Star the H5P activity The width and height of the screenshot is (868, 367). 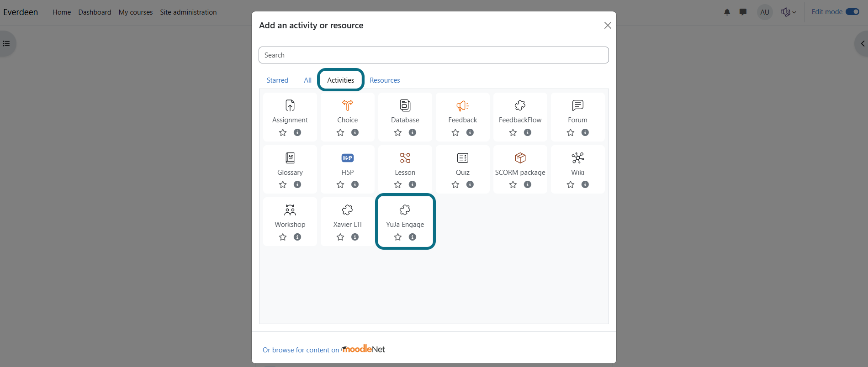pos(340,184)
